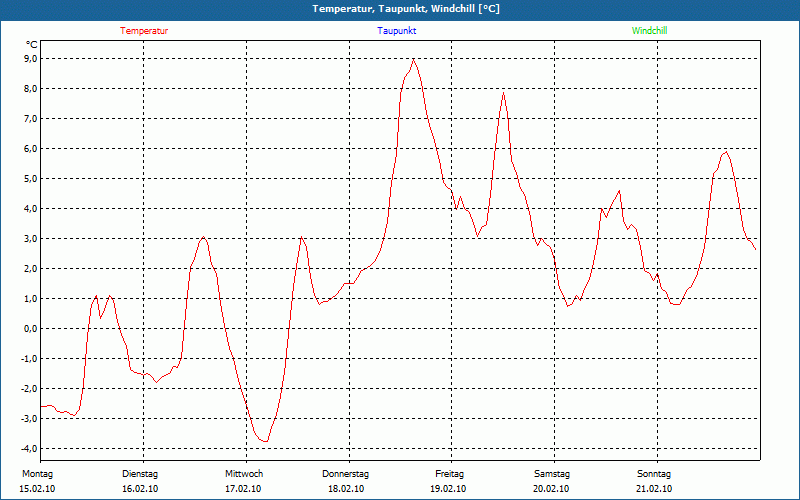The height and width of the screenshot is (500, 800).
Task: Click the °C unit label above the axis
Action: [x=32, y=45]
